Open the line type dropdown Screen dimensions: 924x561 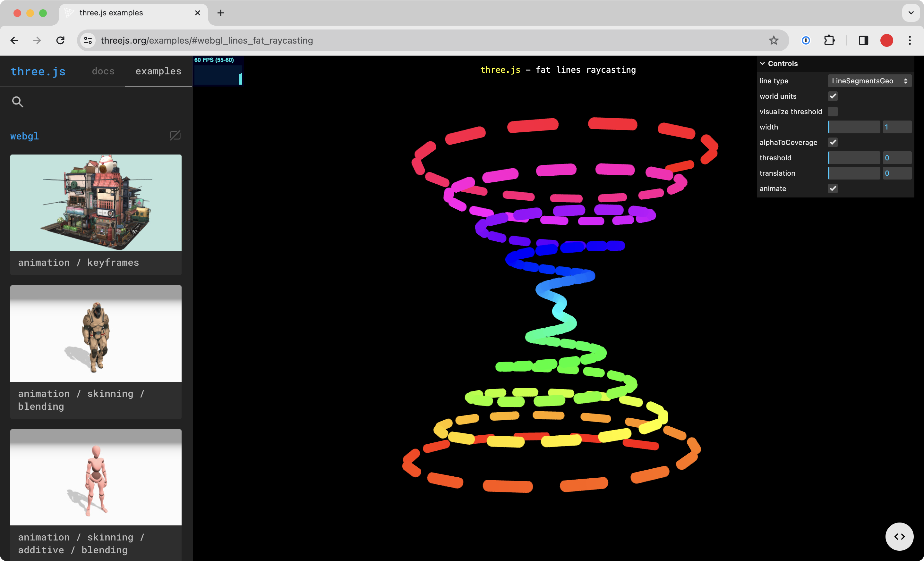[x=869, y=81]
